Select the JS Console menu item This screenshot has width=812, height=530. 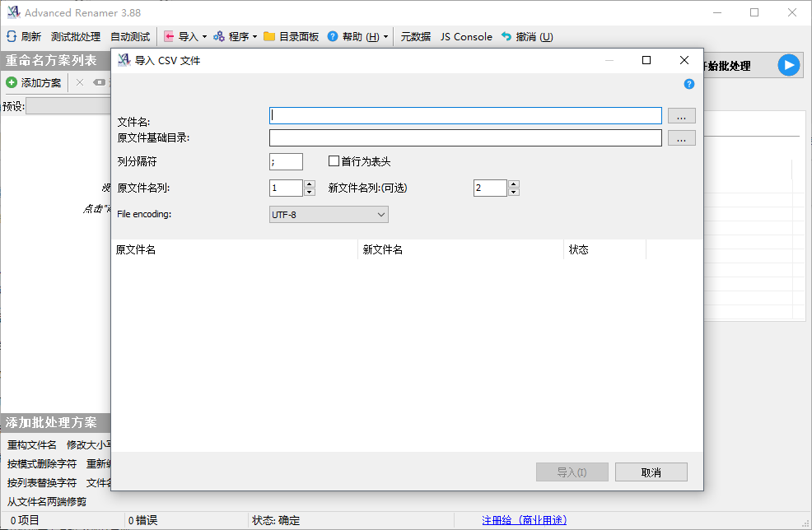tap(466, 36)
